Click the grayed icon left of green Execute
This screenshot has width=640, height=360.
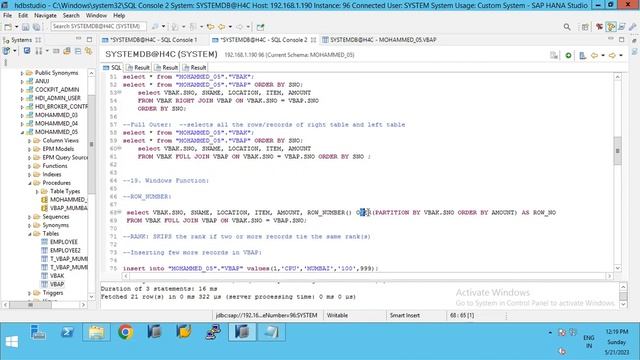(554, 55)
